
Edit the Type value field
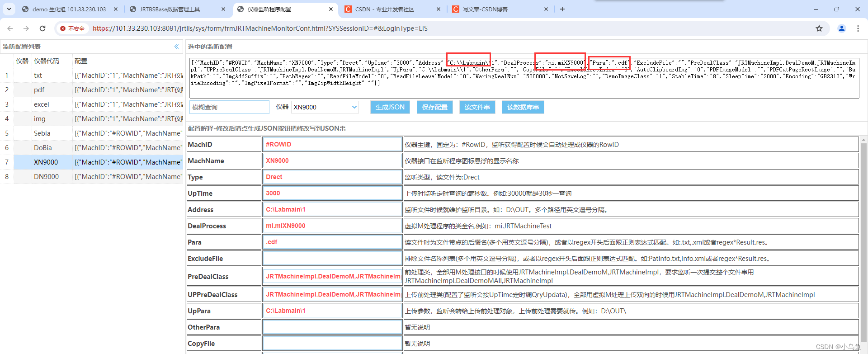332,177
